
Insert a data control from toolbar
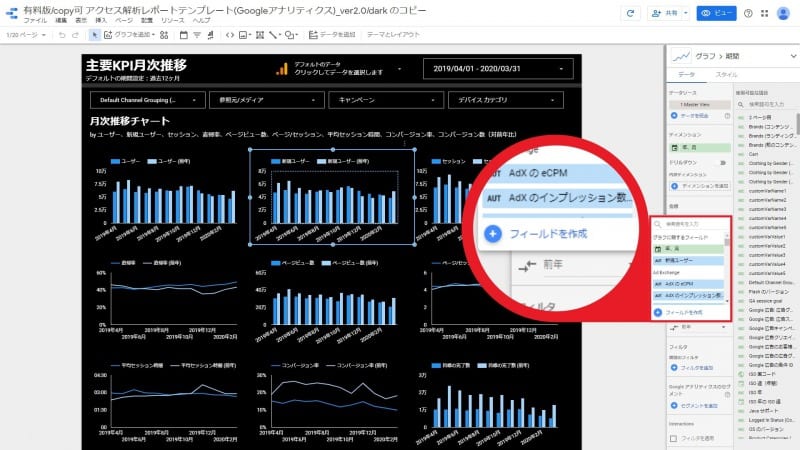pyautogui.click(x=210, y=35)
